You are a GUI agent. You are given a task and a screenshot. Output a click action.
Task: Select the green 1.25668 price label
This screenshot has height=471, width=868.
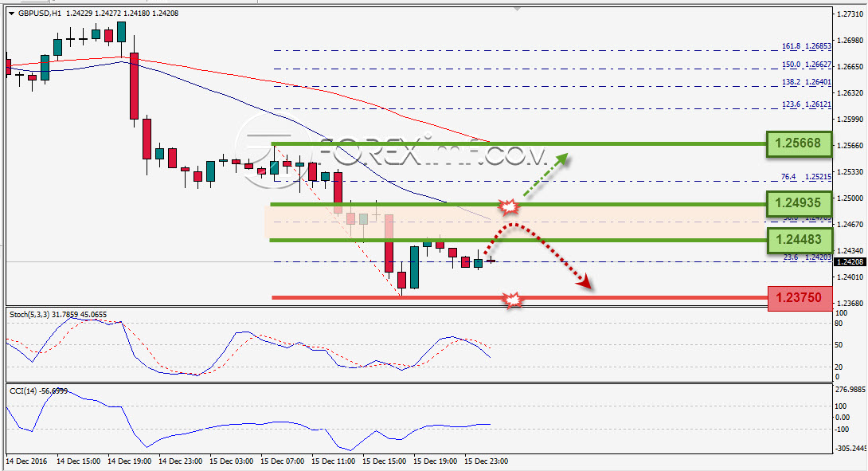(x=799, y=143)
